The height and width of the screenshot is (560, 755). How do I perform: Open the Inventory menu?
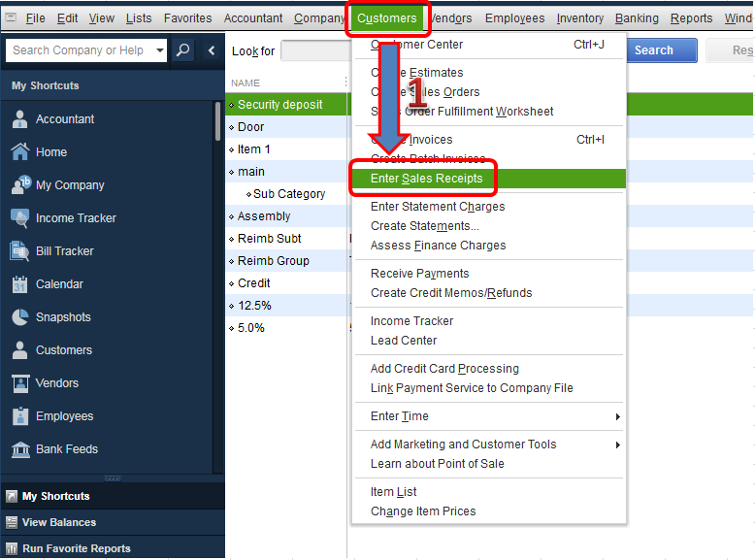(579, 18)
